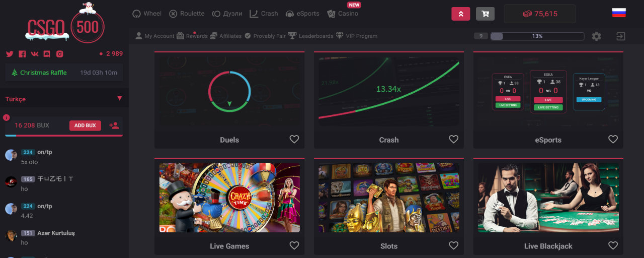Open the Slots game thumbnail
Image resolution: width=644 pixels, height=258 pixels.
[x=388, y=197]
